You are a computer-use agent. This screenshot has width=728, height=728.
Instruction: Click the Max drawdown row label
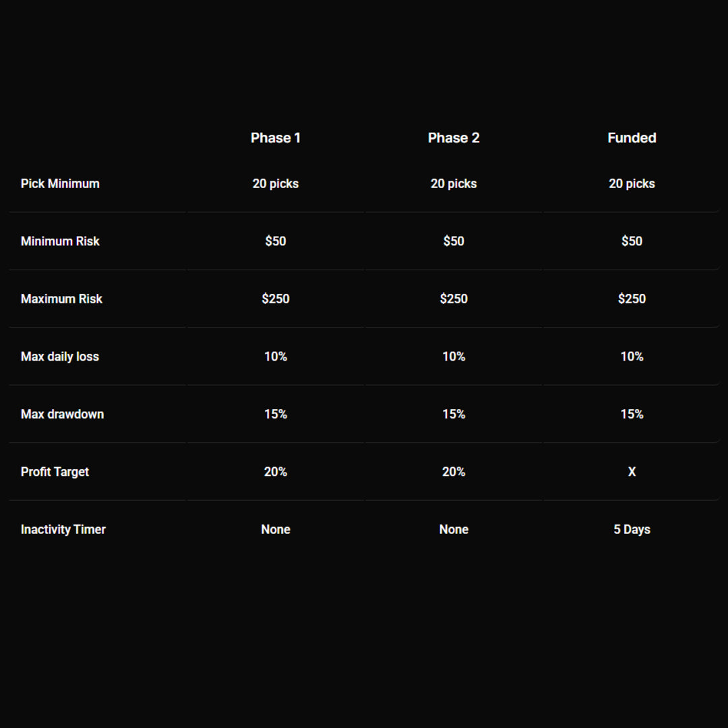pos(62,414)
